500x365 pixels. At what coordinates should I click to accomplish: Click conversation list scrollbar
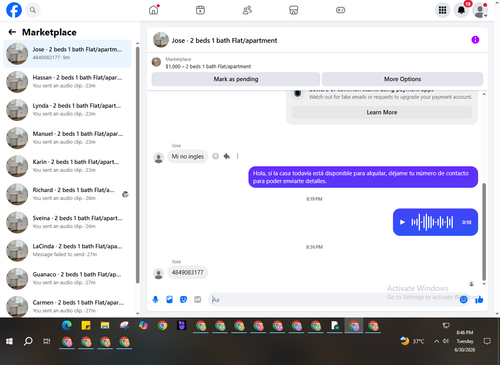pos(137,165)
